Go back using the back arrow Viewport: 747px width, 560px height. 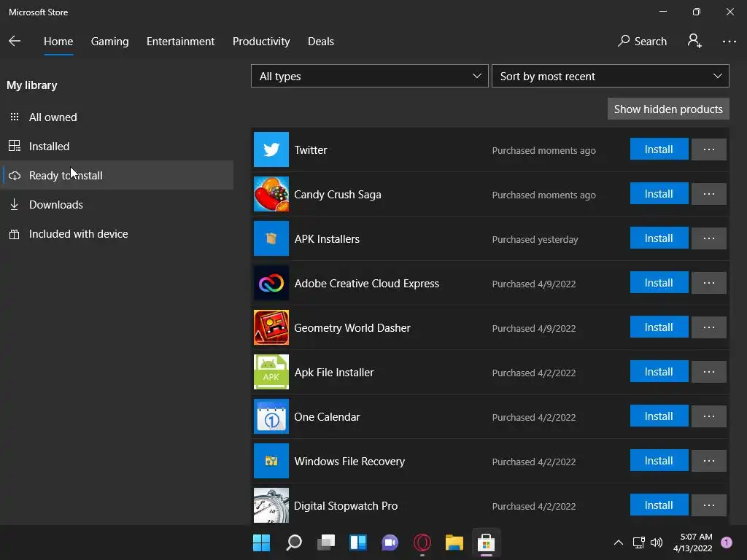(x=15, y=41)
